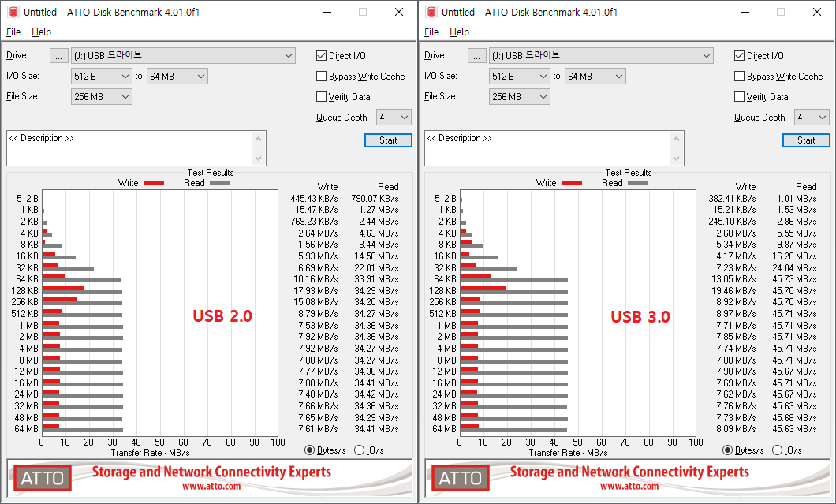The width and height of the screenshot is (836, 504).
Task: Click 'Storage and Network Connectivity Experts' in right window
Action: pyautogui.click(x=629, y=472)
